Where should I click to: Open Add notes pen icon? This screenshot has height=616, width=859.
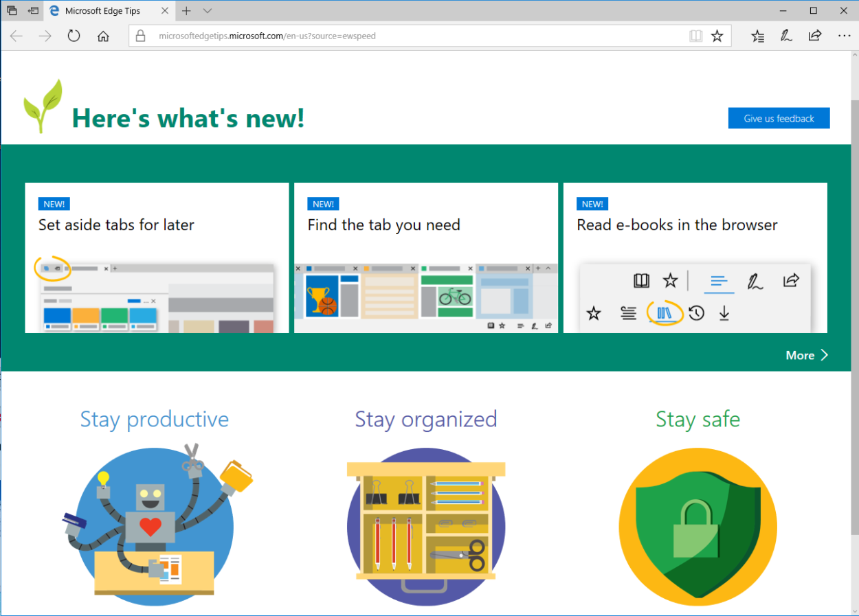tap(785, 36)
